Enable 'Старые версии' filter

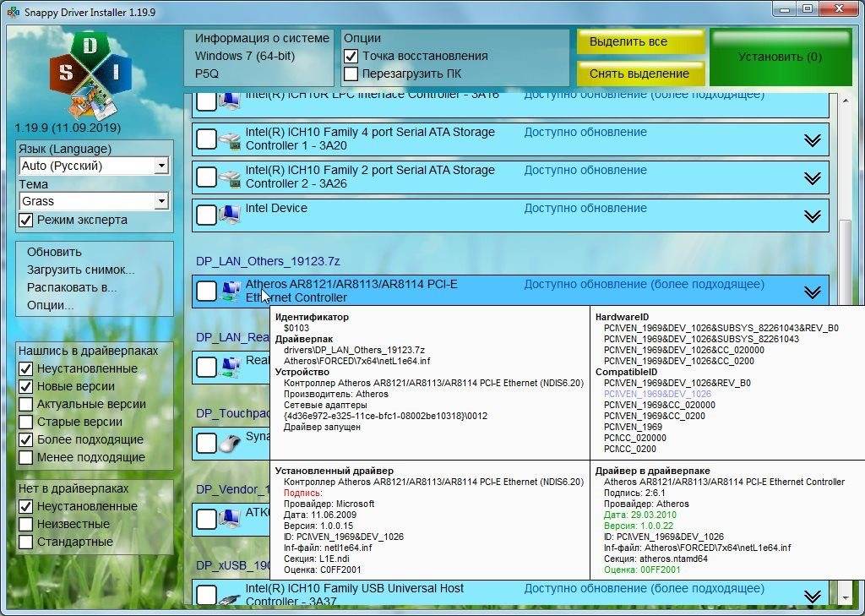(25, 422)
